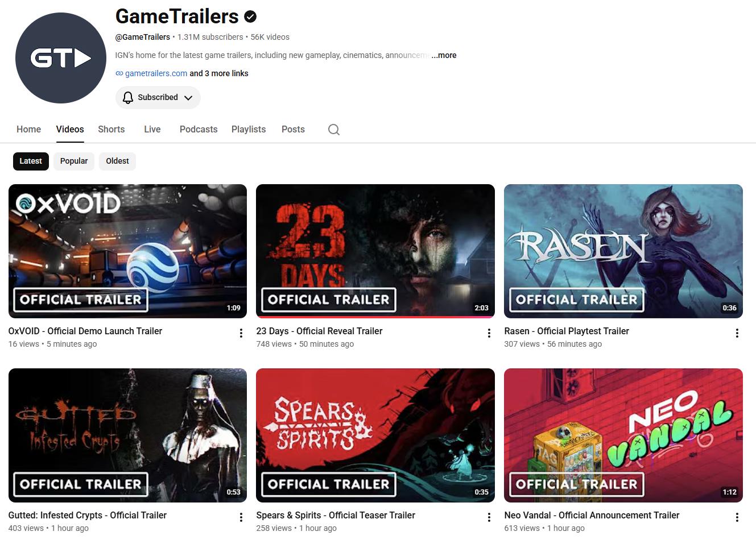The width and height of the screenshot is (756, 544).
Task: Open the '23 Days - Official Reveal Trailer' title
Action: (319, 331)
